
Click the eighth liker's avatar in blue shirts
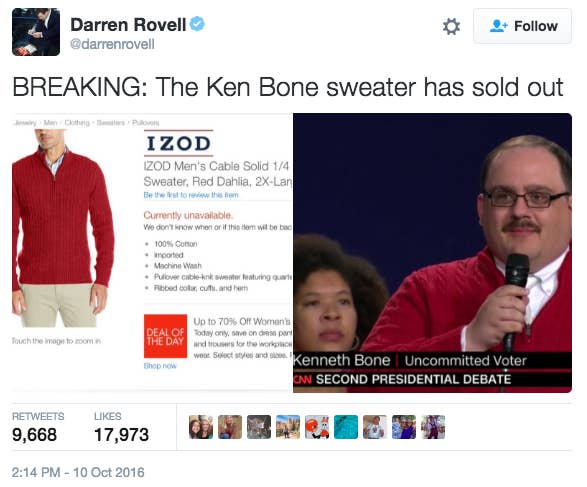[x=404, y=427]
